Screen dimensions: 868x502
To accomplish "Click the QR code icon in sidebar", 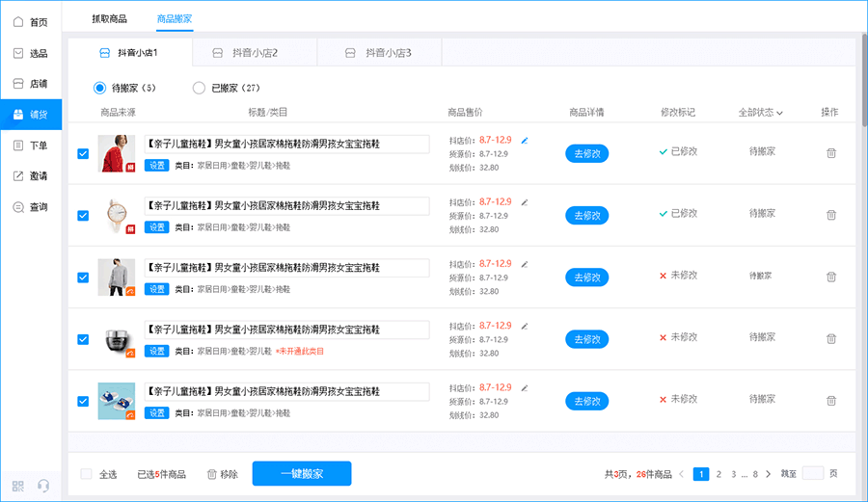I will (19, 486).
